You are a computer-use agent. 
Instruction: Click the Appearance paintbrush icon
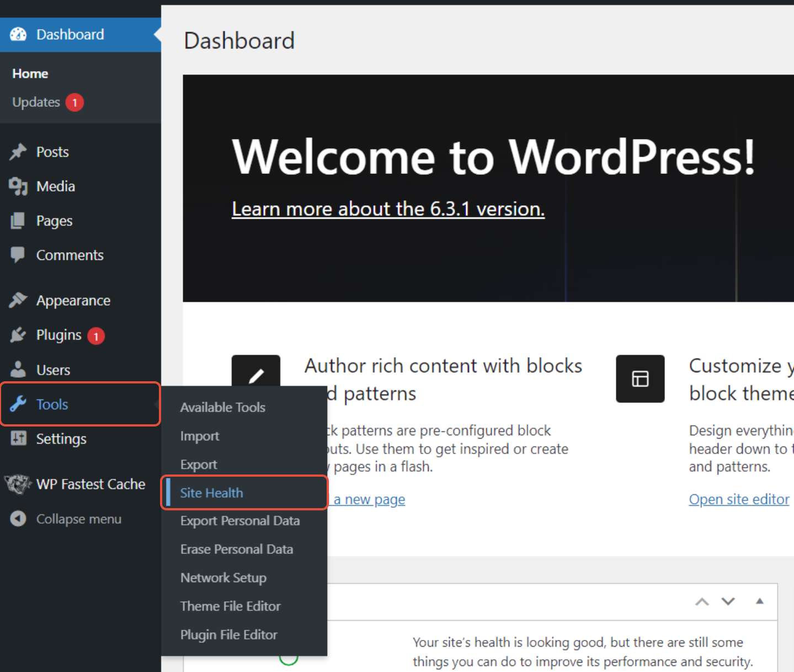point(18,300)
